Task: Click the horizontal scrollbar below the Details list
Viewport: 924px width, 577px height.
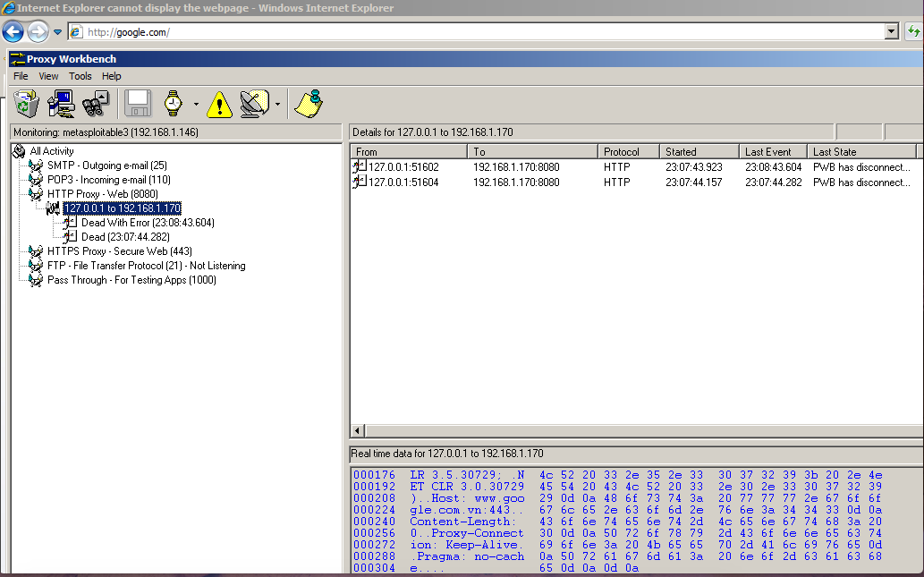Action: point(626,430)
